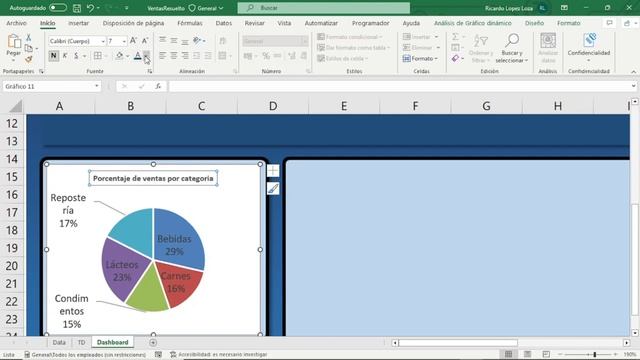Apply the font color A button
The width and height of the screenshot is (640, 360).
138,56
